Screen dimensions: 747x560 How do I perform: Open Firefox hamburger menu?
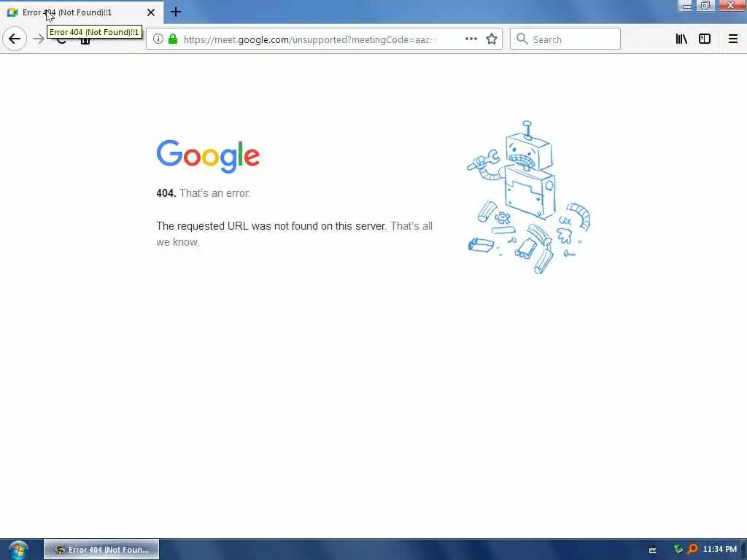[x=733, y=39]
